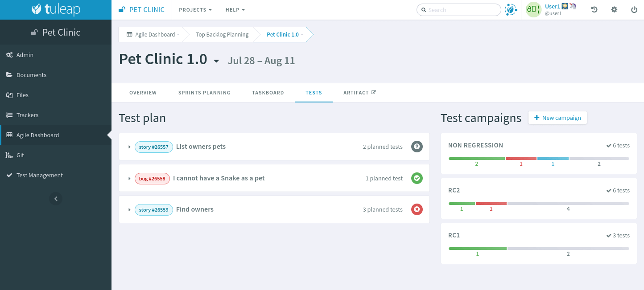Open the story #26559 artifact link
The height and width of the screenshot is (290, 644).
tap(153, 209)
